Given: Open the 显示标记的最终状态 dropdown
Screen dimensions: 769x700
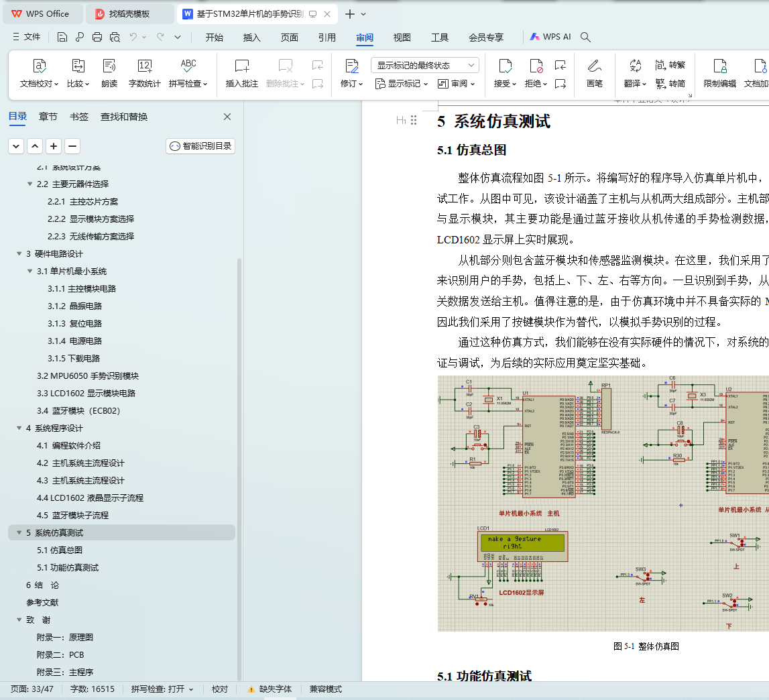Looking at the screenshot, I should click(424, 65).
